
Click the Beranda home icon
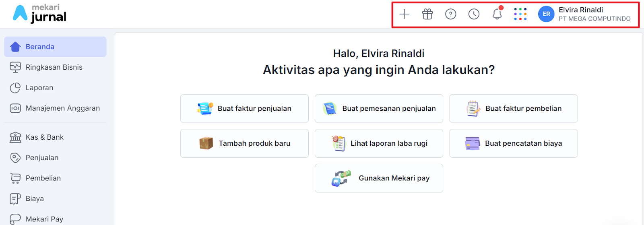tap(15, 47)
